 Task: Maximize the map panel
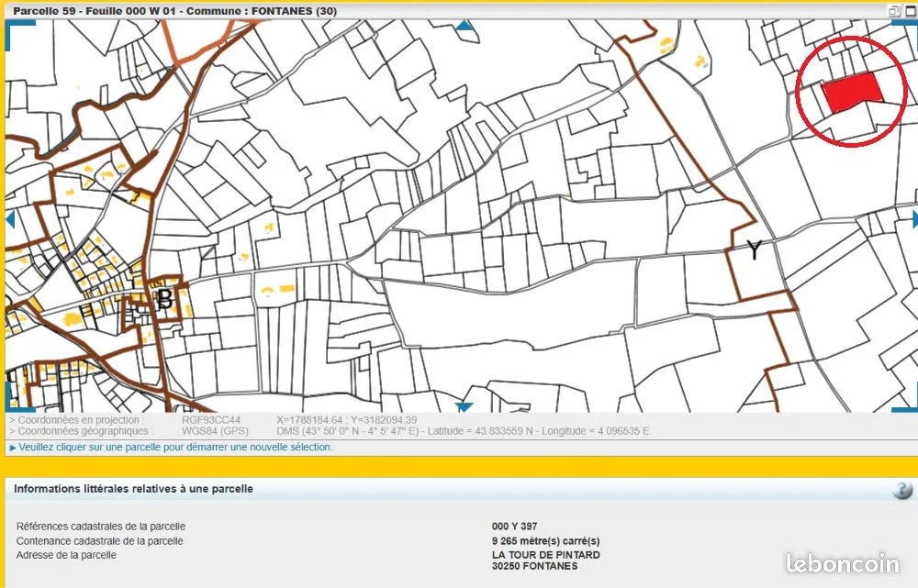pos(911,10)
